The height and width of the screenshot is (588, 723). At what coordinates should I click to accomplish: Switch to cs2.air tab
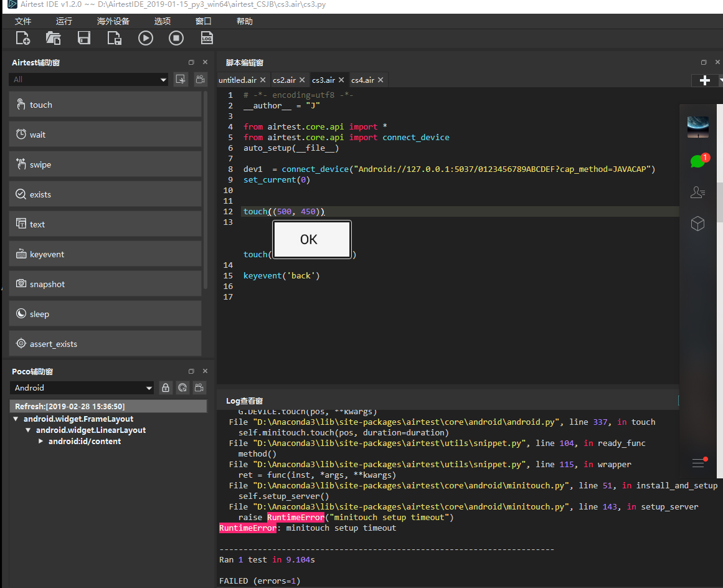coord(284,80)
